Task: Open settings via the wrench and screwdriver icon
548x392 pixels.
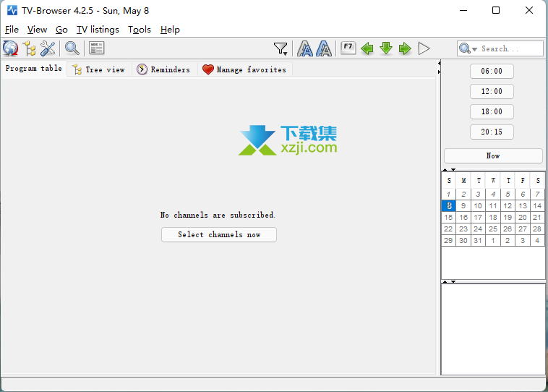Action: point(48,48)
